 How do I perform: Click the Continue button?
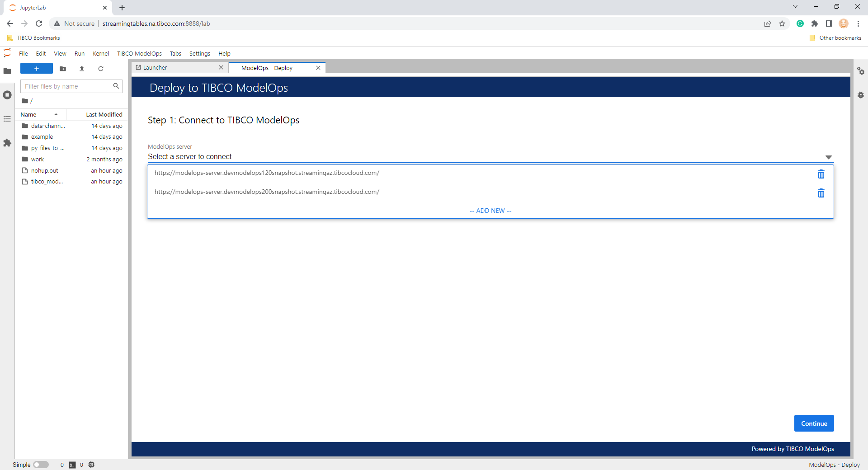[x=814, y=423]
